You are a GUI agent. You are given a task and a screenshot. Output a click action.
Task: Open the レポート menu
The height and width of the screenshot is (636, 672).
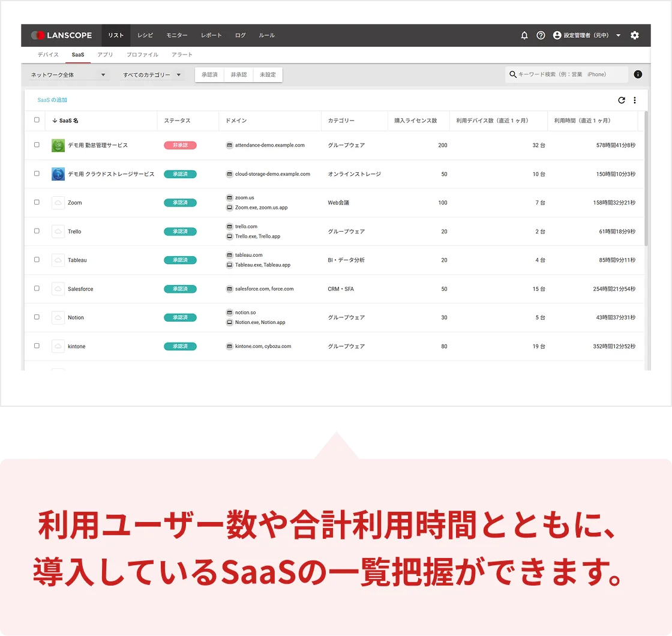click(211, 35)
